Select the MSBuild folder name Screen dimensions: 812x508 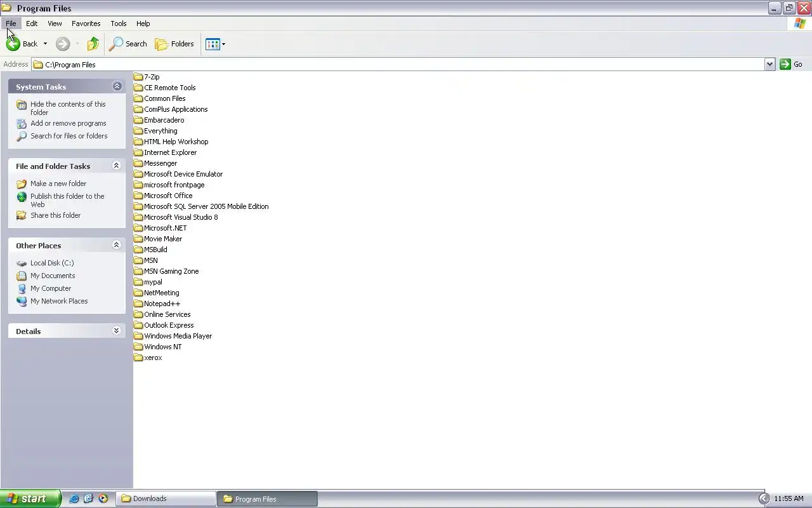tap(155, 250)
